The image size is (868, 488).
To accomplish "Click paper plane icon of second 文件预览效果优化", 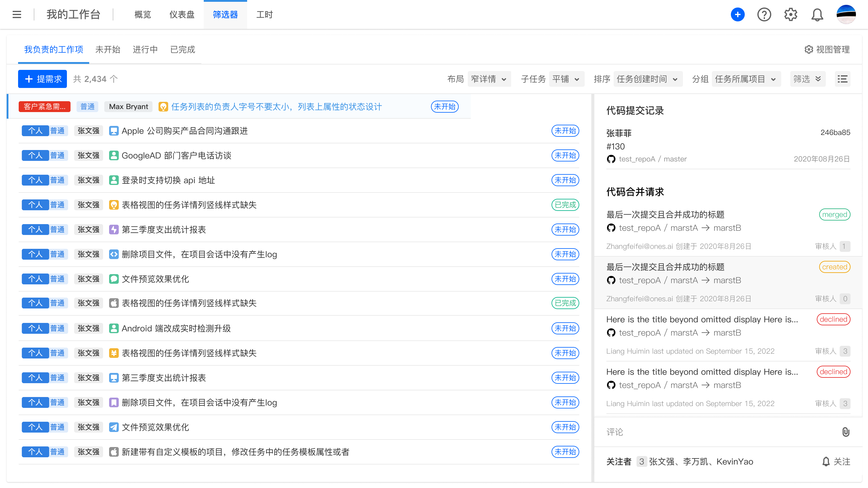I will (x=114, y=427).
